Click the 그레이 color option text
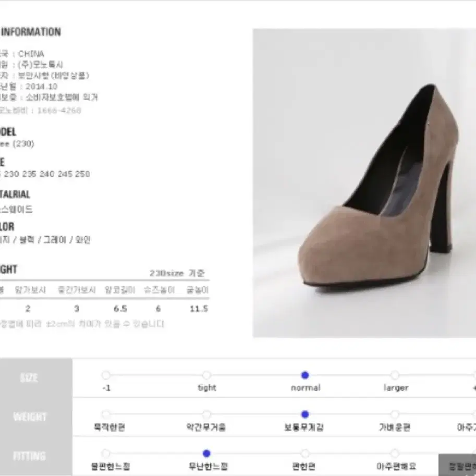Viewport: 476px width, 476px height. click(x=55, y=240)
